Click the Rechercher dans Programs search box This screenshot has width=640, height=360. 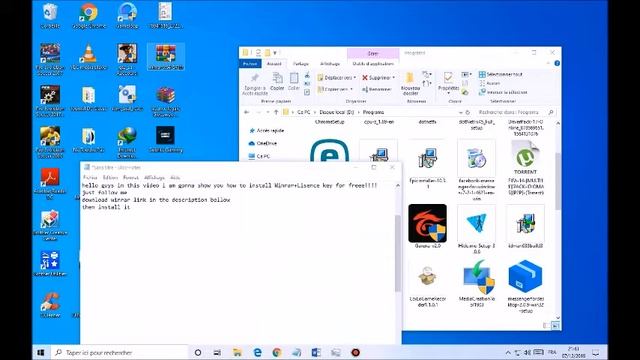click(515, 112)
